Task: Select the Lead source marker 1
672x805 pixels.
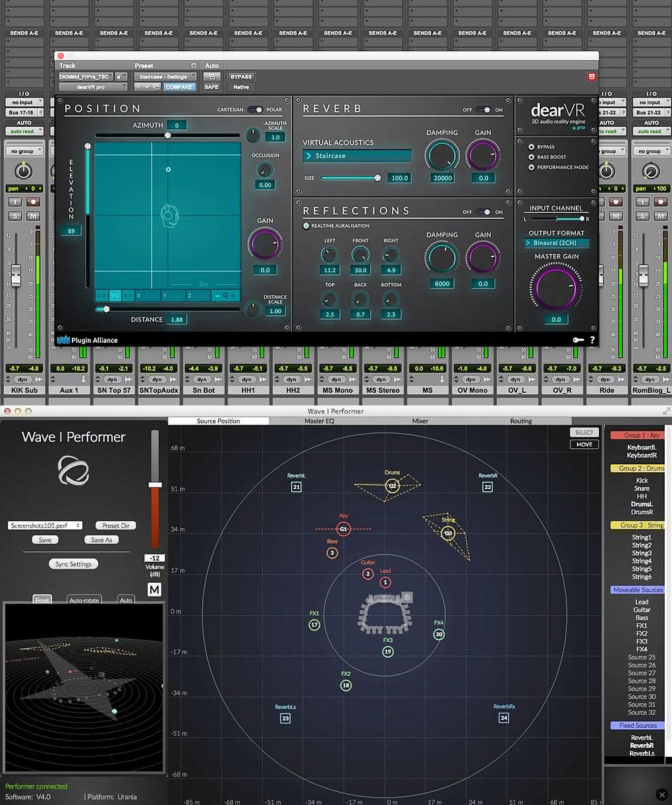Action: [385, 582]
